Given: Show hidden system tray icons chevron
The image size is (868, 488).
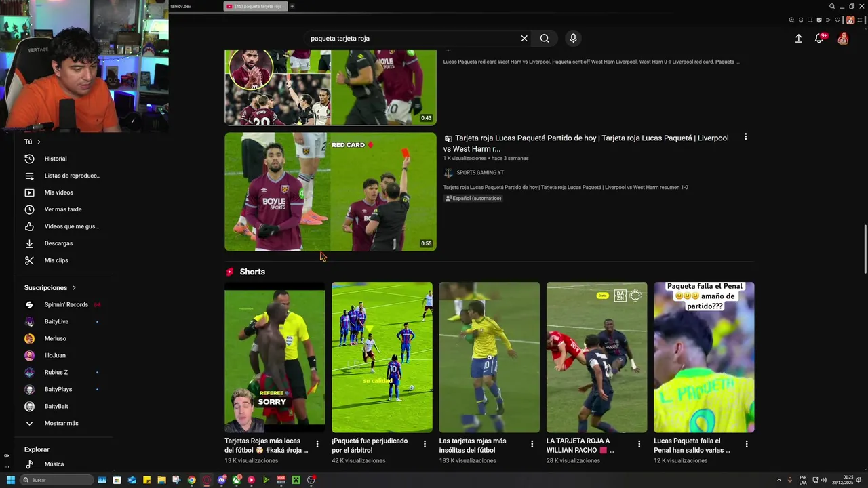Looking at the screenshot, I should (778, 480).
